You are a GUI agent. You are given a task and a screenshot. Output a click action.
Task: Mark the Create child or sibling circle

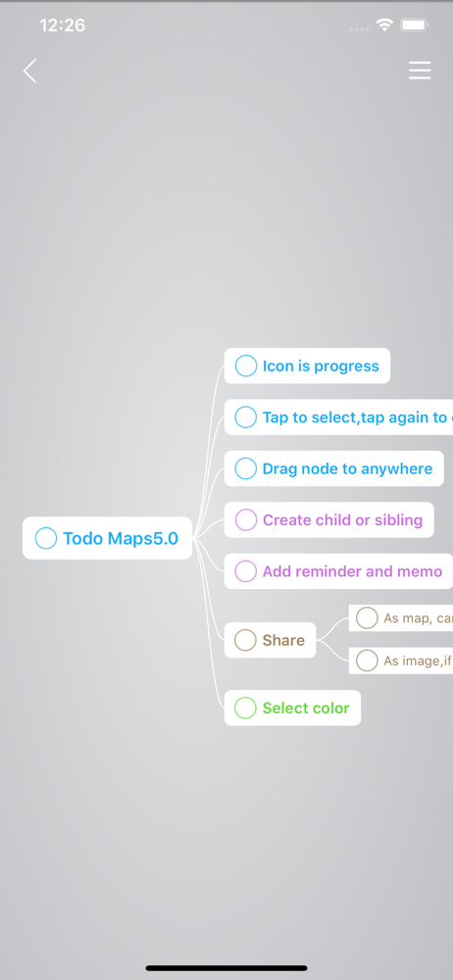click(246, 520)
